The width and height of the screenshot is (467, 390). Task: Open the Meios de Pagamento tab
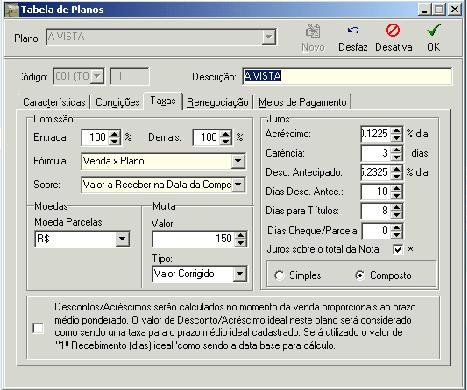tap(302, 102)
